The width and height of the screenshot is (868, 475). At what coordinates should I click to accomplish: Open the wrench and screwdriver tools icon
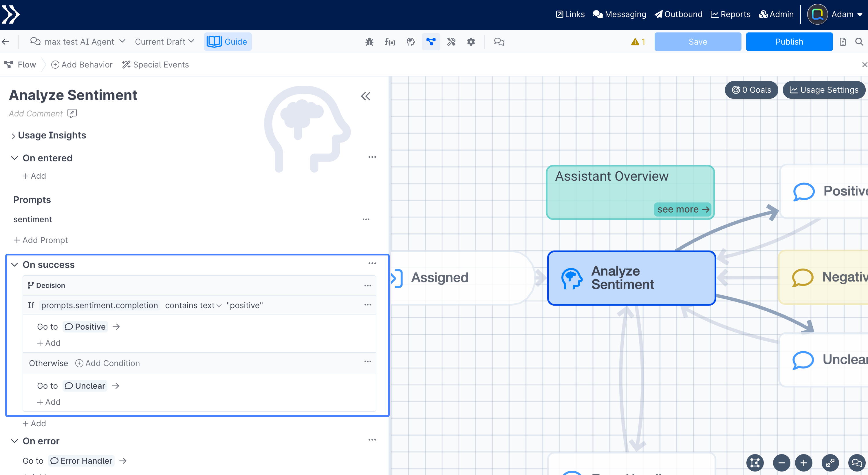[x=451, y=42]
